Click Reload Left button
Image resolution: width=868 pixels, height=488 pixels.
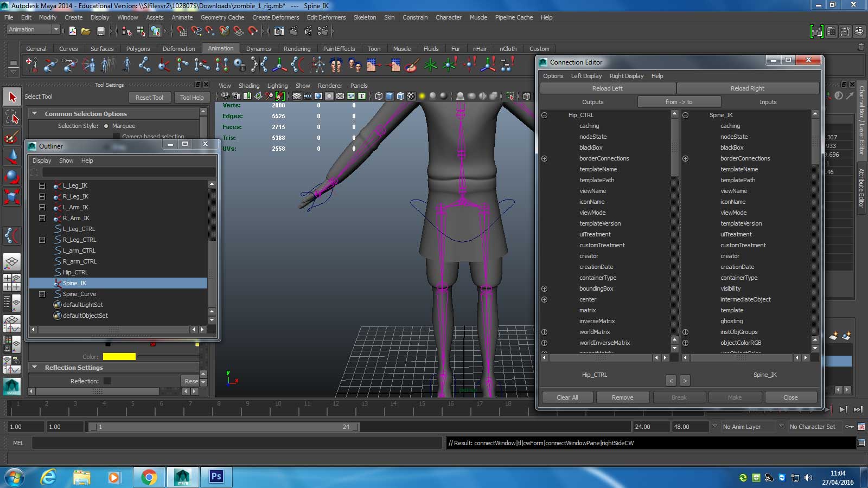tap(608, 88)
